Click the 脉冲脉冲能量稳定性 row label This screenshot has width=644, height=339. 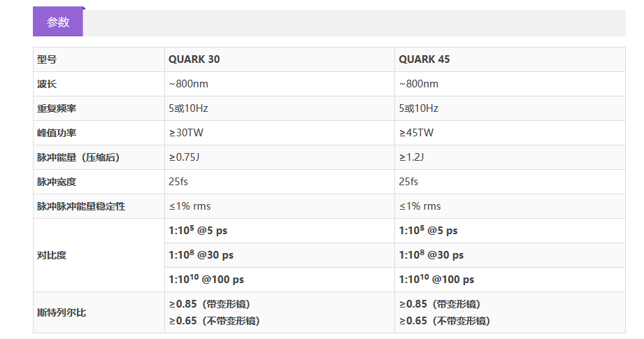coord(81,206)
